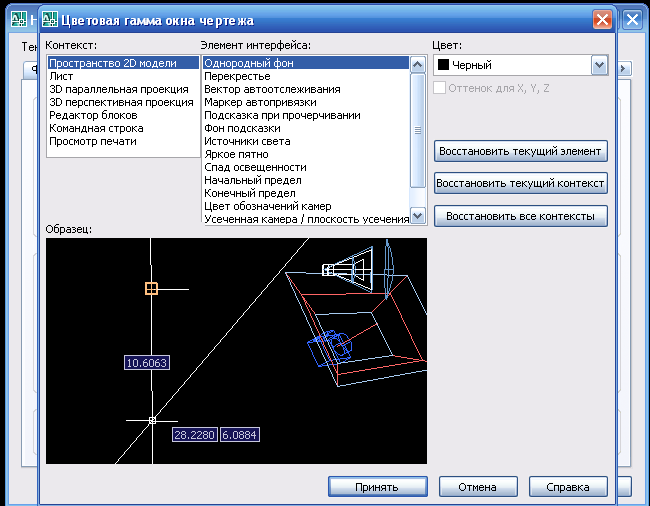Close the background settings window

click(x=632, y=19)
